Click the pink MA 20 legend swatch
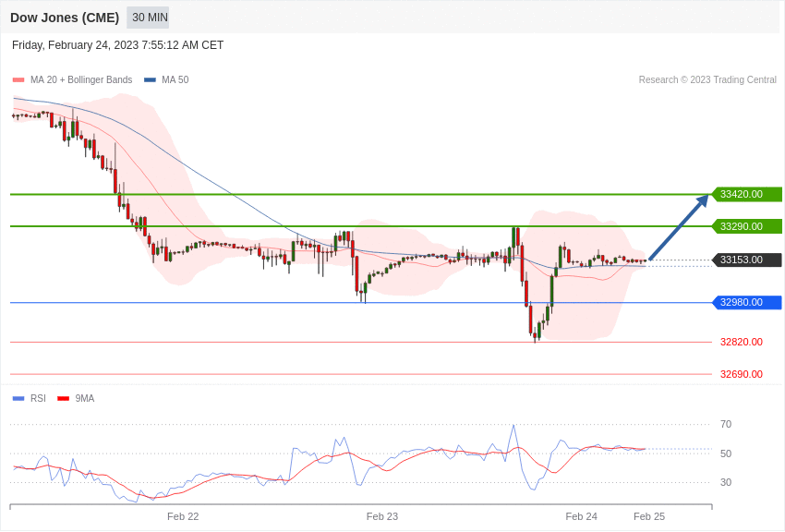This screenshot has height=532, width=785. (18, 79)
